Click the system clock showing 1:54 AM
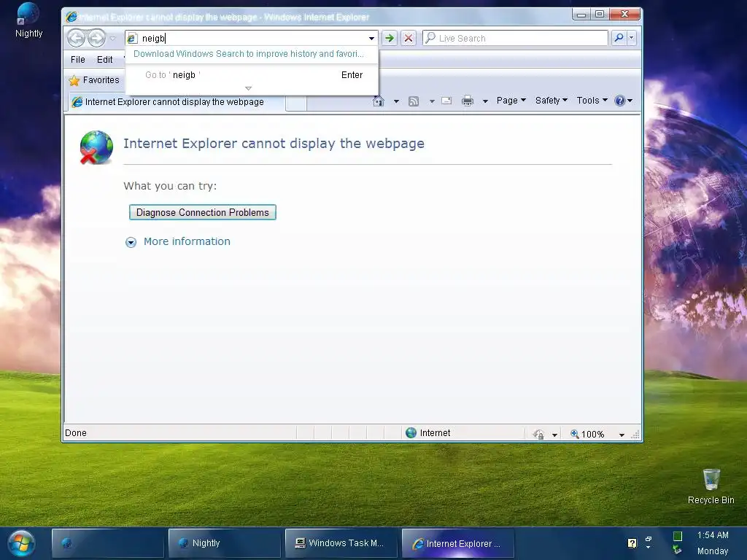 (713, 535)
